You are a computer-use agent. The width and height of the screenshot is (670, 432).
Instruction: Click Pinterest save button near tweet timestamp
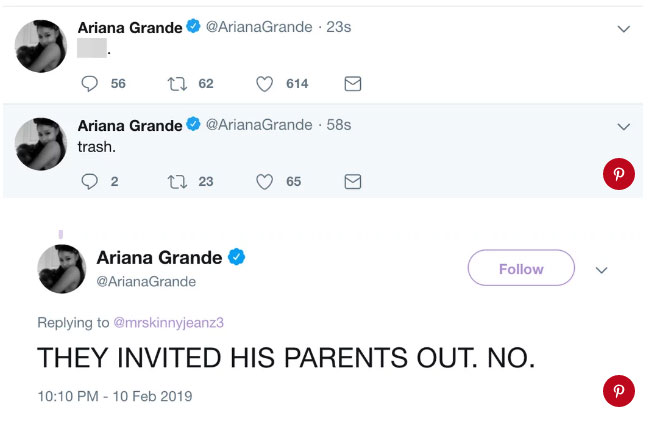tap(619, 391)
